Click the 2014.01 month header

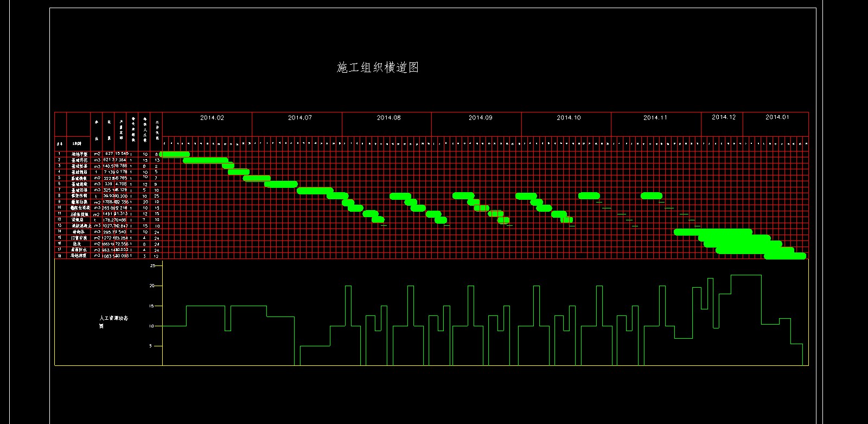777,117
